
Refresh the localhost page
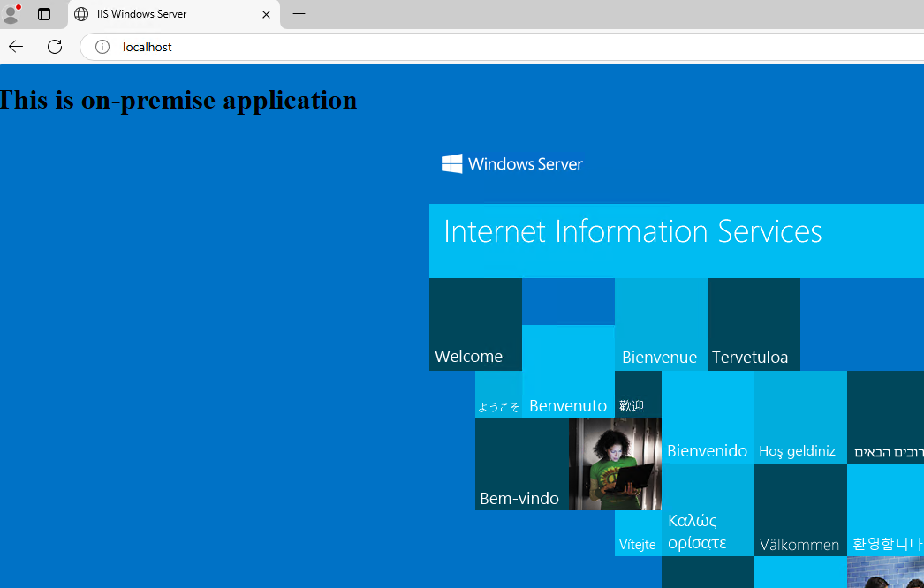click(55, 47)
